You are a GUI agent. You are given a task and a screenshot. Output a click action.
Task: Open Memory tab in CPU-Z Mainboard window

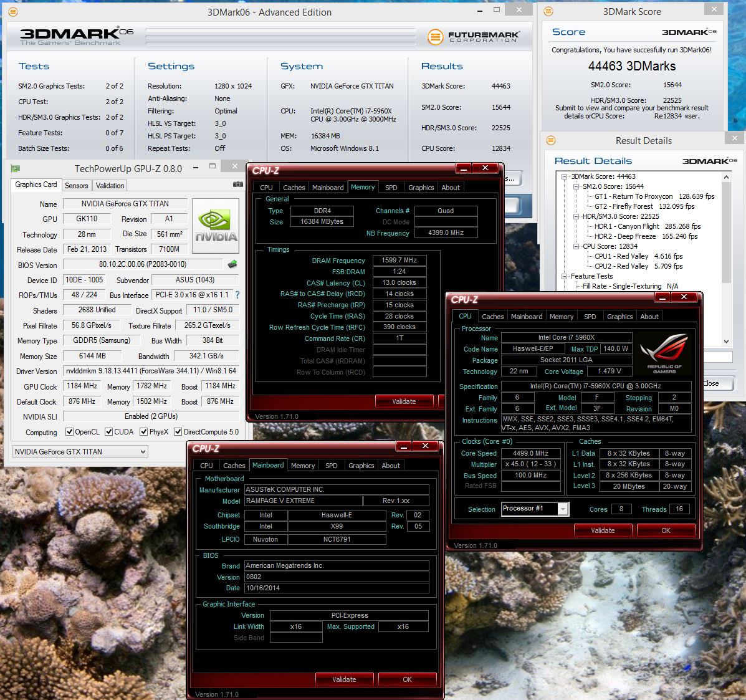[x=303, y=466]
